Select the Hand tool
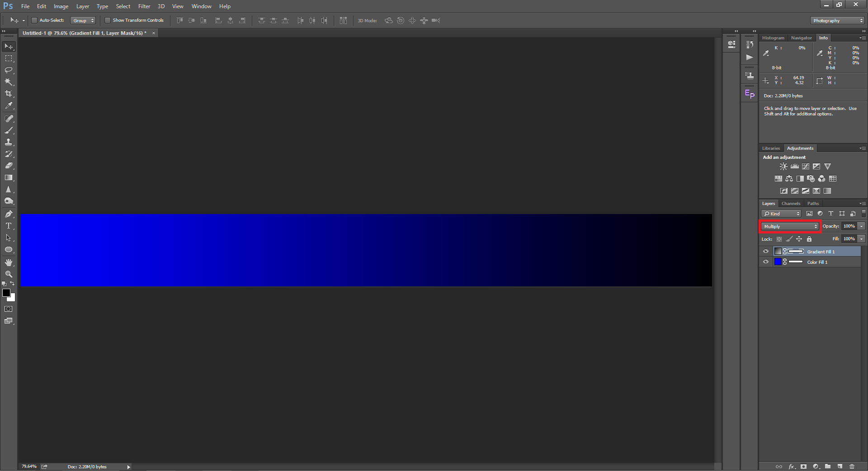This screenshot has height=471, width=868. coord(9,262)
